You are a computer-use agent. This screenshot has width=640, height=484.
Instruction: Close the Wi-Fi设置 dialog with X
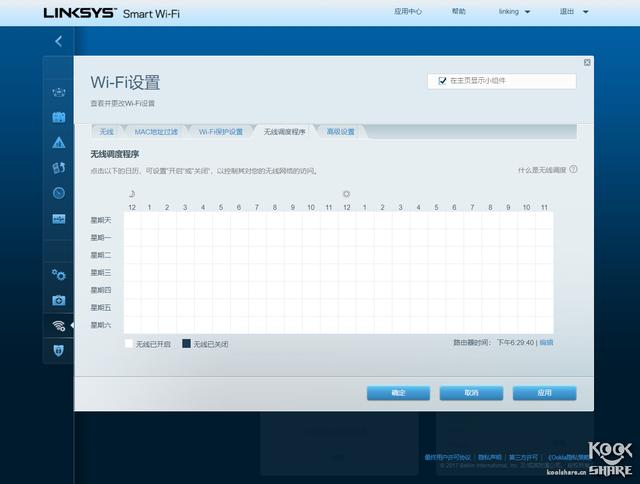click(x=587, y=62)
